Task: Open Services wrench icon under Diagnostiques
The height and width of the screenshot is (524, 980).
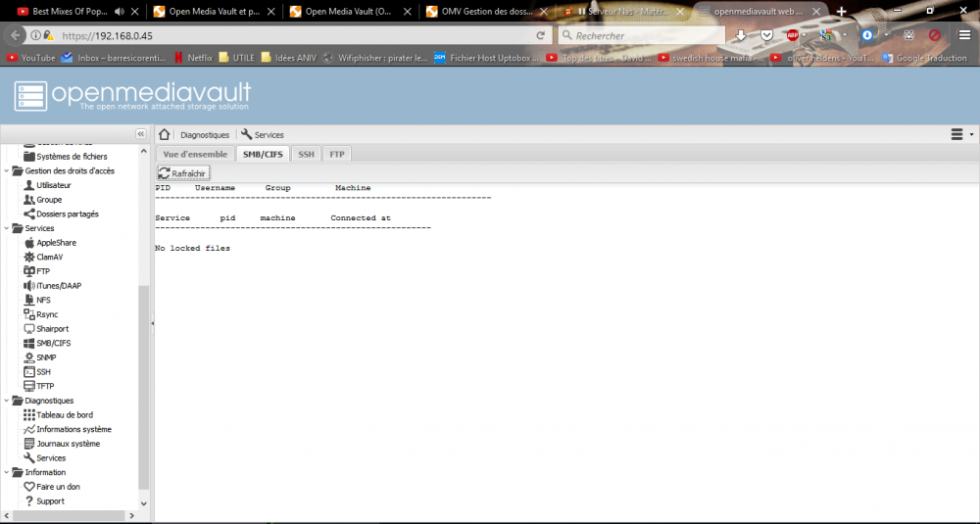Action: click(28, 457)
